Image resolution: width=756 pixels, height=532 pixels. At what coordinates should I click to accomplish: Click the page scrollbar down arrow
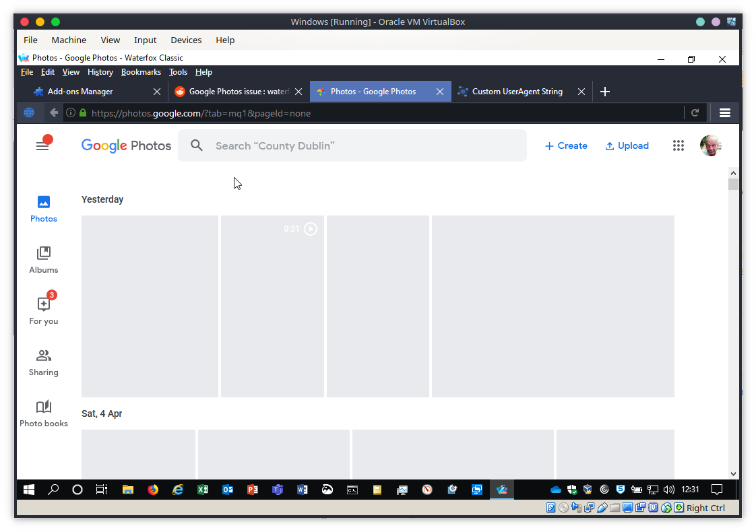733,473
